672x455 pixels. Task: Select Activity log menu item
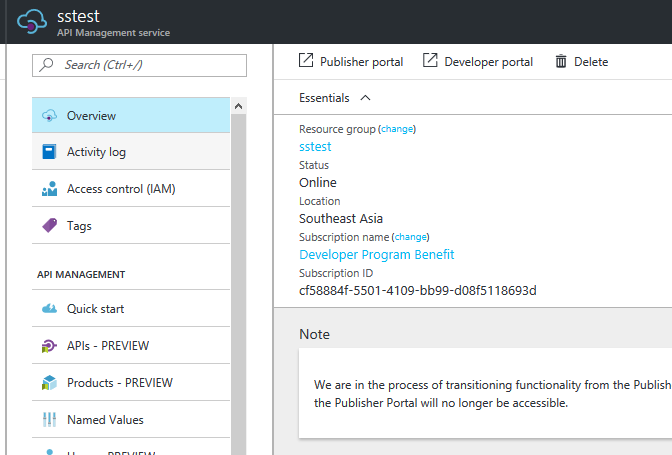coord(96,152)
